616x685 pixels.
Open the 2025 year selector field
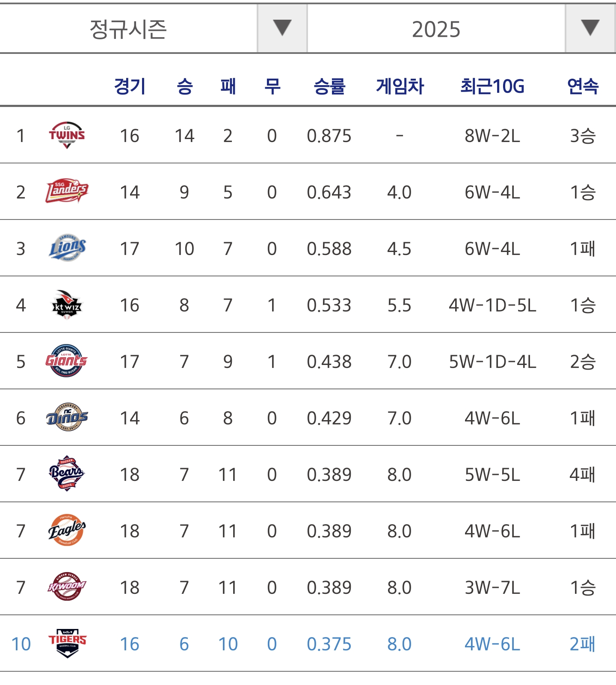coord(436,29)
